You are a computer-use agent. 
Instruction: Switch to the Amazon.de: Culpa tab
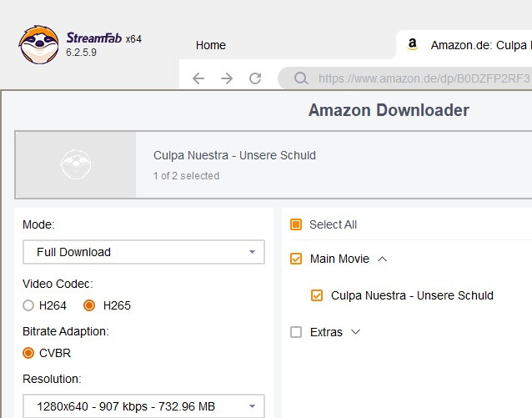464,45
